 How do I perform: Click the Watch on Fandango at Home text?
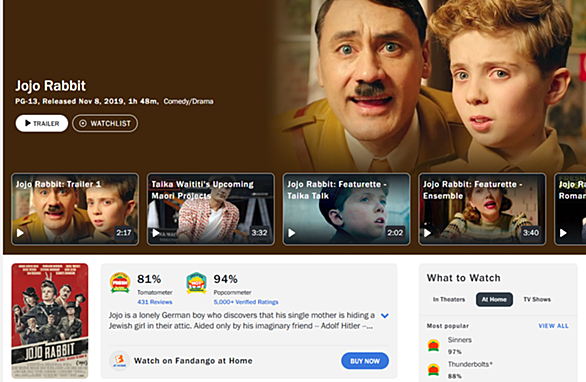(x=193, y=361)
